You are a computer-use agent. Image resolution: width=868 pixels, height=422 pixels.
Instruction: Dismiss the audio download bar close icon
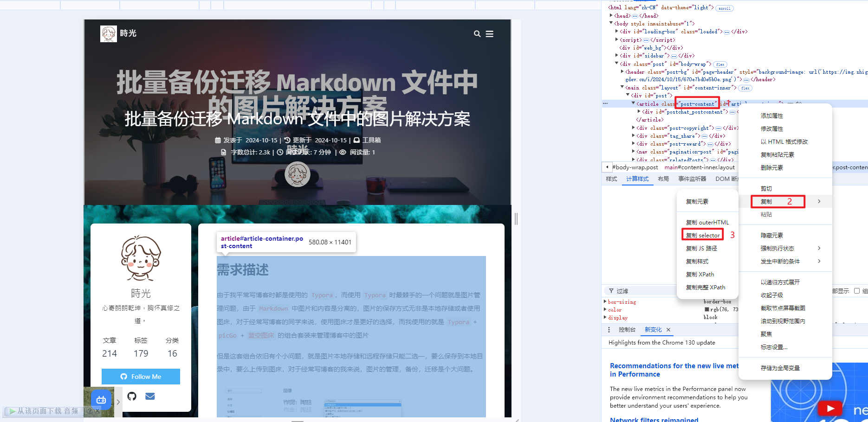pyautogui.click(x=97, y=411)
